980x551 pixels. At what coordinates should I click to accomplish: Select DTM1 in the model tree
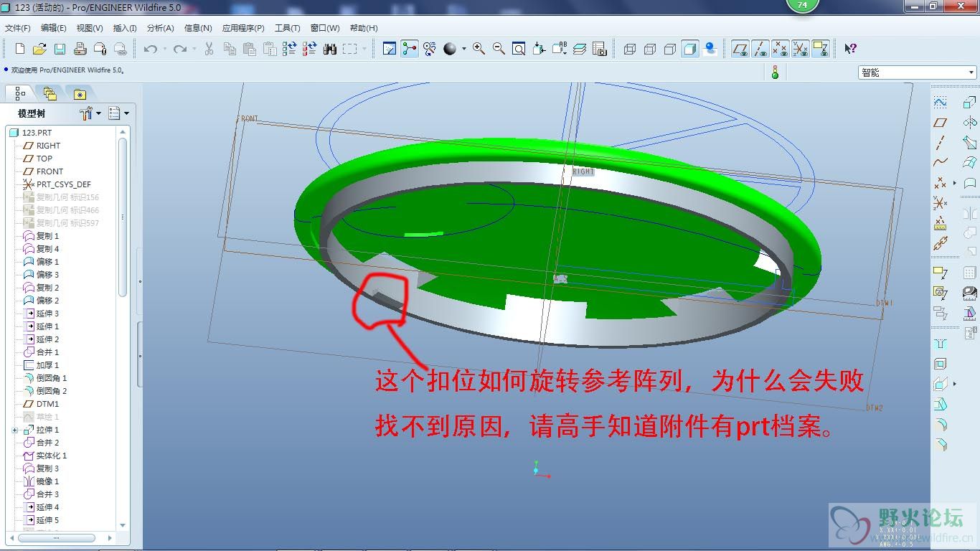(48, 404)
